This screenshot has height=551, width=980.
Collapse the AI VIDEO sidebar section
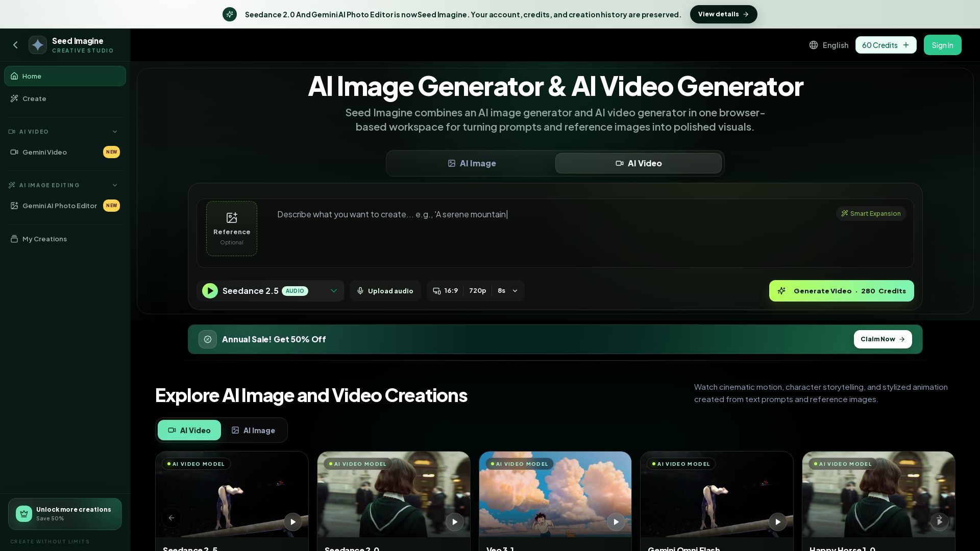[115, 132]
